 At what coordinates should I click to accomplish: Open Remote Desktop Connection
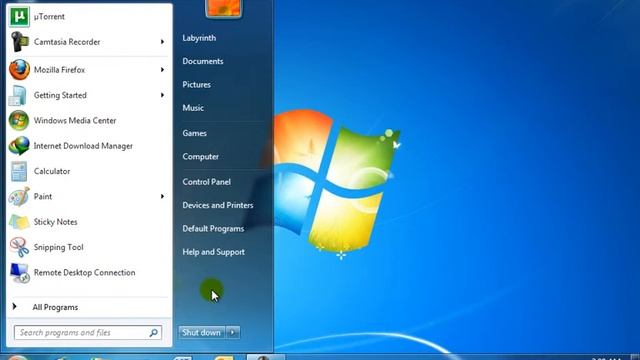(x=89, y=272)
